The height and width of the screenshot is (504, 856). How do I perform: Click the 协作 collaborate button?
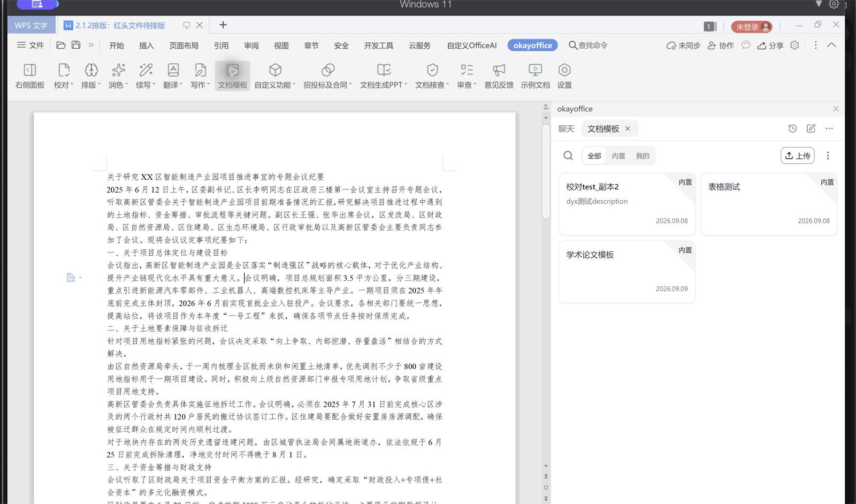coord(721,45)
